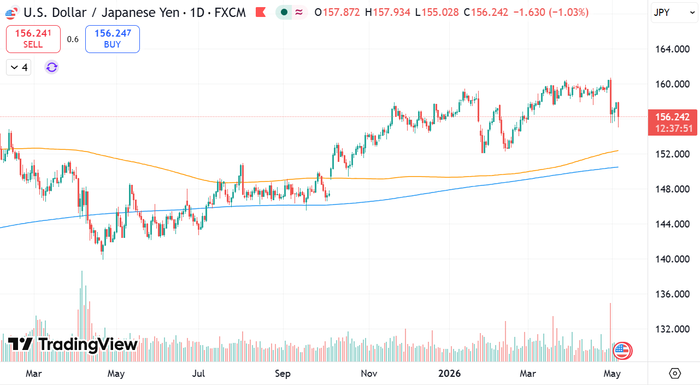Click the 132.000 price axis label

[672, 329]
